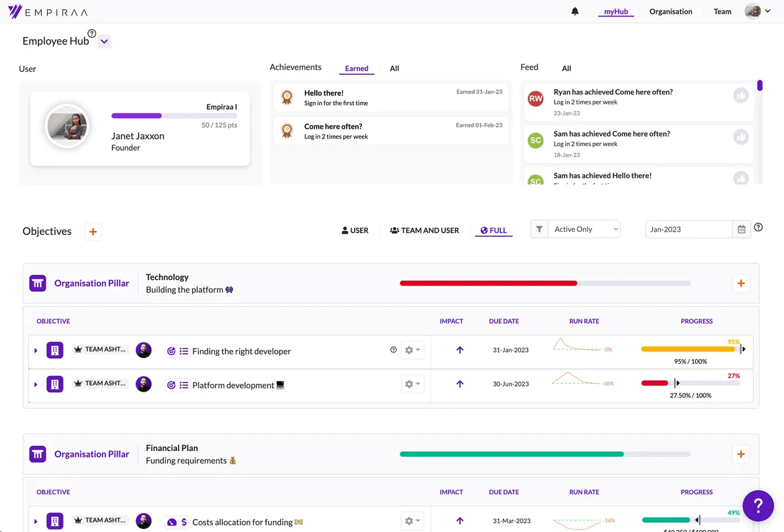The image size is (784, 532).
Task: Click impact arrow for Costs allocation for funding
Action: [460, 521]
